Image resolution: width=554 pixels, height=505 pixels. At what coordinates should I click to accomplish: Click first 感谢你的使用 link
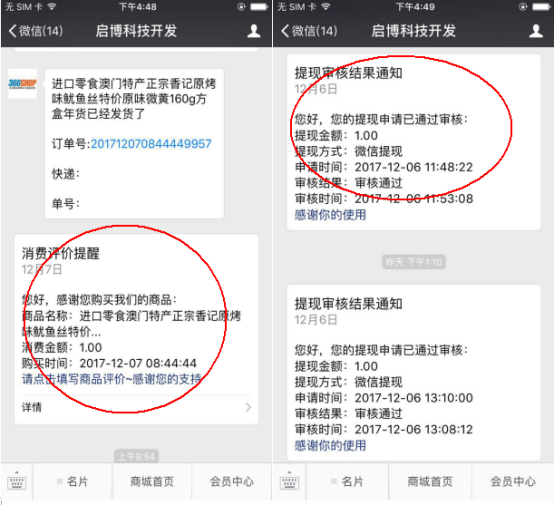click(330, 215)
